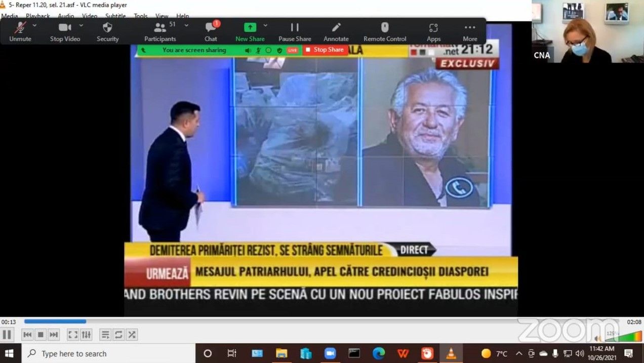The image size is (644, 363).
Task: Click the Remote Control icon
Action: pos(384,31)
